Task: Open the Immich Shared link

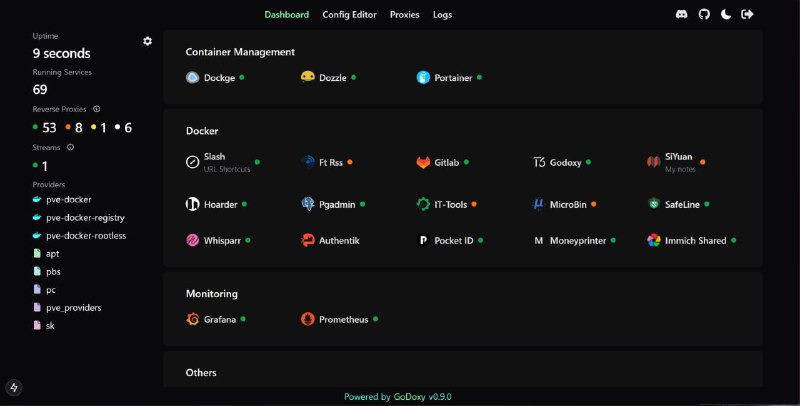Action: click(695, 240)
